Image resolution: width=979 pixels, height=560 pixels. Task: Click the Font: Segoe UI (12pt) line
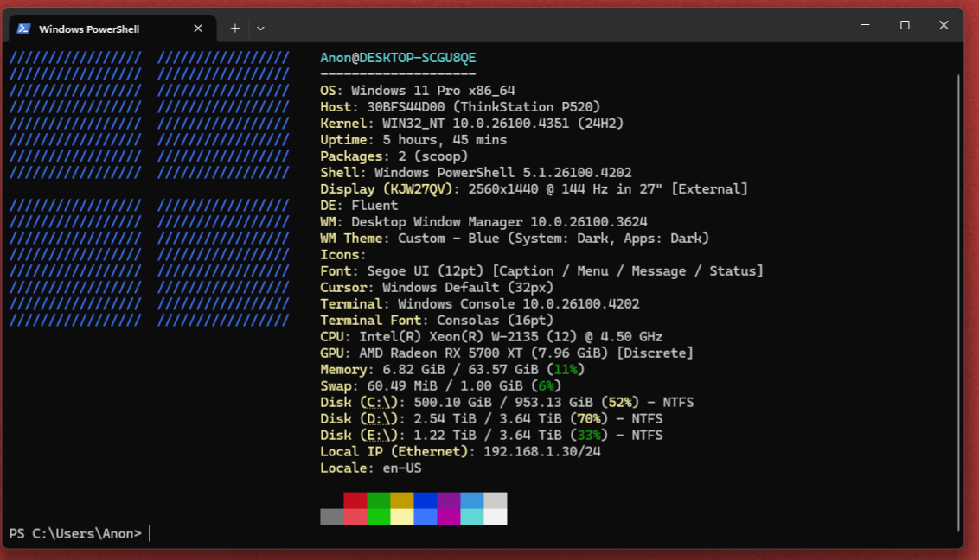pos(542,271)
